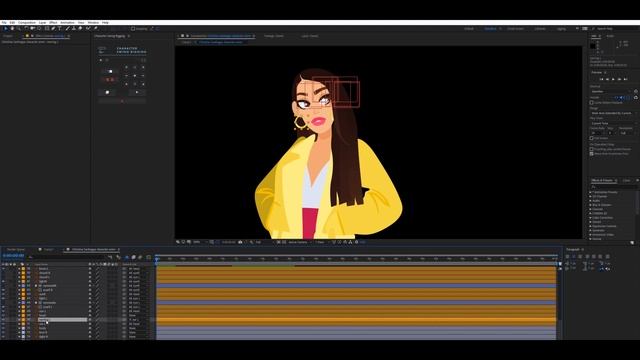
Task: Open the Composition menu
Action: pyautogui.click(x=27, y=23)
